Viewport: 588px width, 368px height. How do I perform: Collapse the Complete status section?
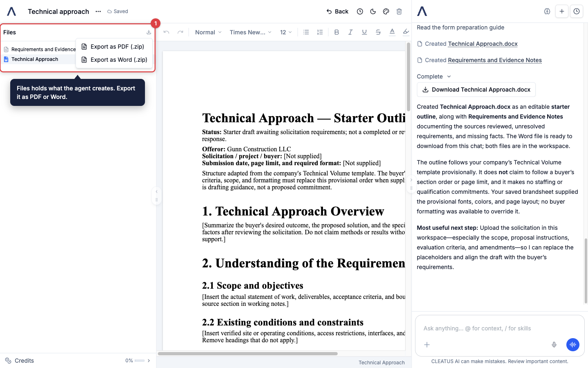point(434,76)
